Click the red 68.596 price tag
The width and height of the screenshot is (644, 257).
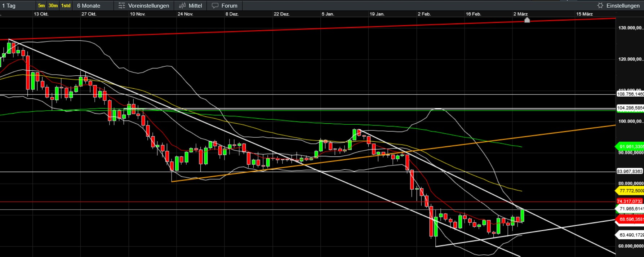coord(631,220)
